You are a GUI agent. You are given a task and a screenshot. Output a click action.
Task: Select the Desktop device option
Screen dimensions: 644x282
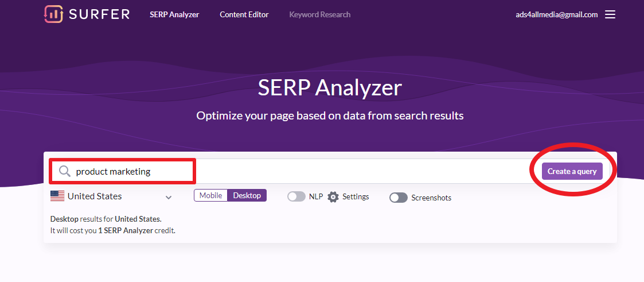coord(247,195)
